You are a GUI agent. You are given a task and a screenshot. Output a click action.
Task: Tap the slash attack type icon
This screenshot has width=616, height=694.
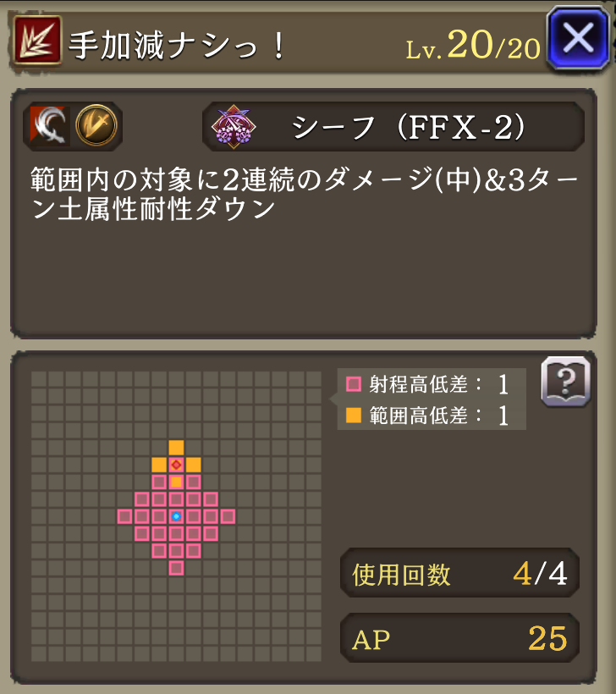(x=50, y=126)
